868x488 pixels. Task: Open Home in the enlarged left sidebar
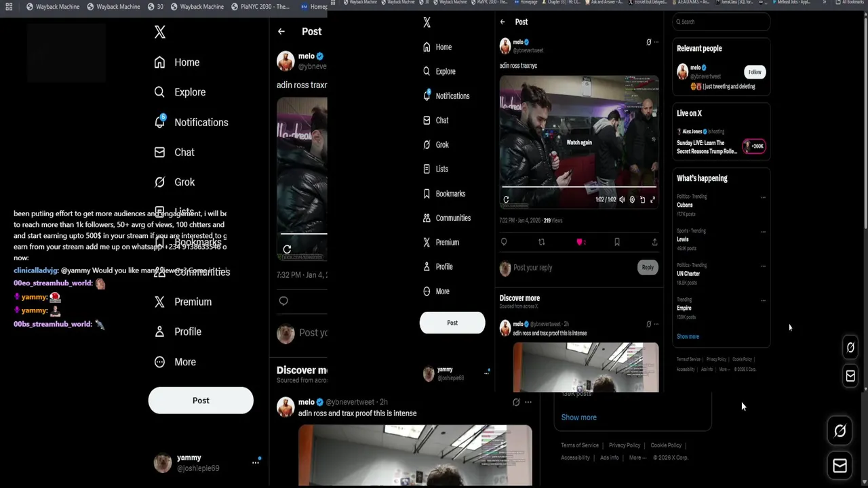click(x=177, y=62)
